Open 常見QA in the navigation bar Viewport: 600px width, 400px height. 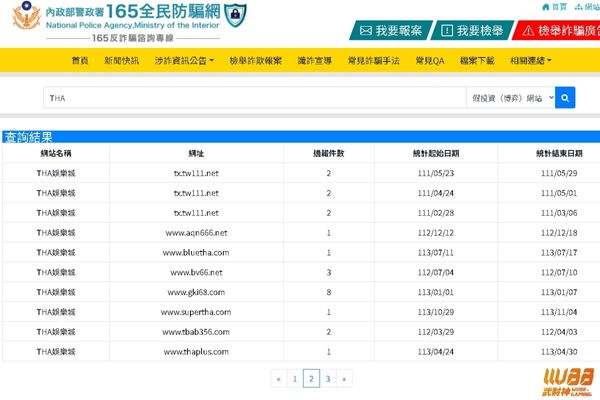click(x=430, y=60)
